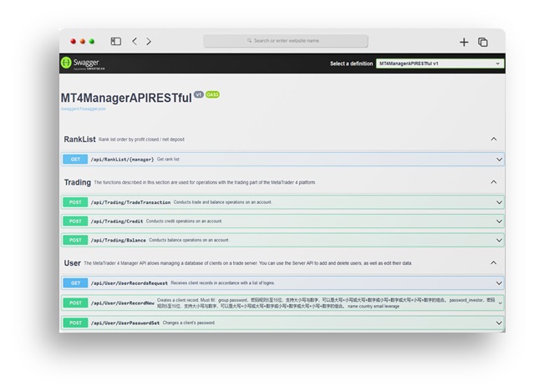
Task: Click the User section heading
Action: pyautogui.click(x=72, y=263)
